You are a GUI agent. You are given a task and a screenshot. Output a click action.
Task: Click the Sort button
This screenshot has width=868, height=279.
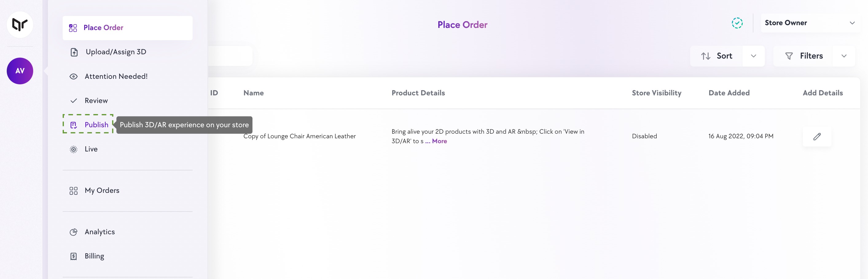717,56
